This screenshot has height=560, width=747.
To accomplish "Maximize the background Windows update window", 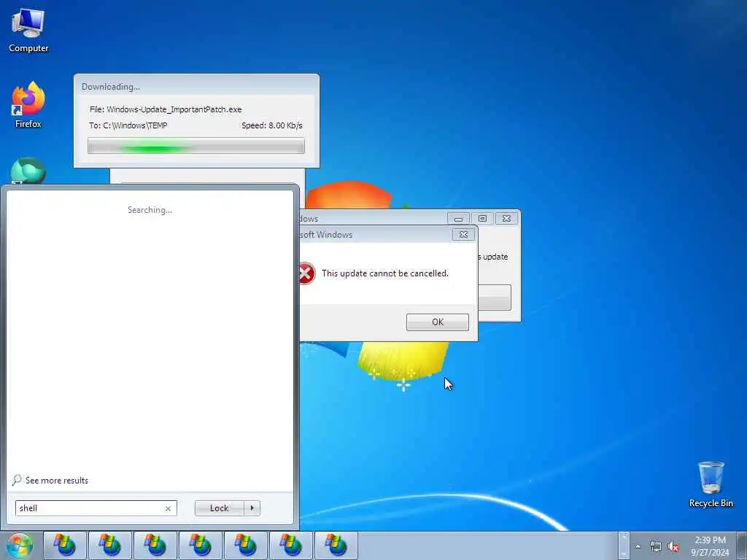I will [x=482, y=219].
